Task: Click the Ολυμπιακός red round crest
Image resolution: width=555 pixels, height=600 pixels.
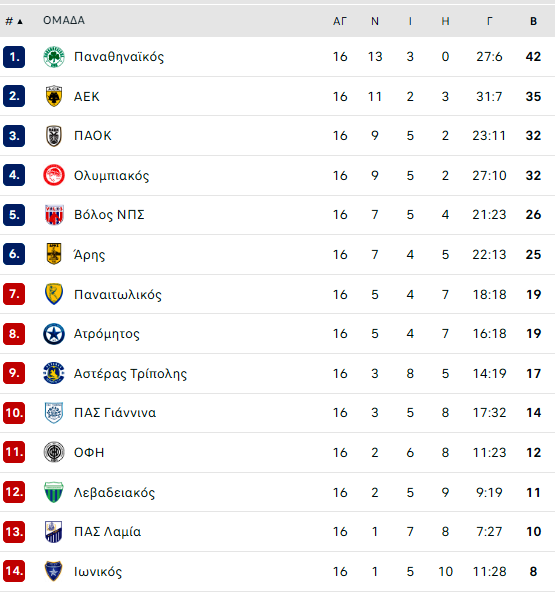Action: [x=54, y=175]
